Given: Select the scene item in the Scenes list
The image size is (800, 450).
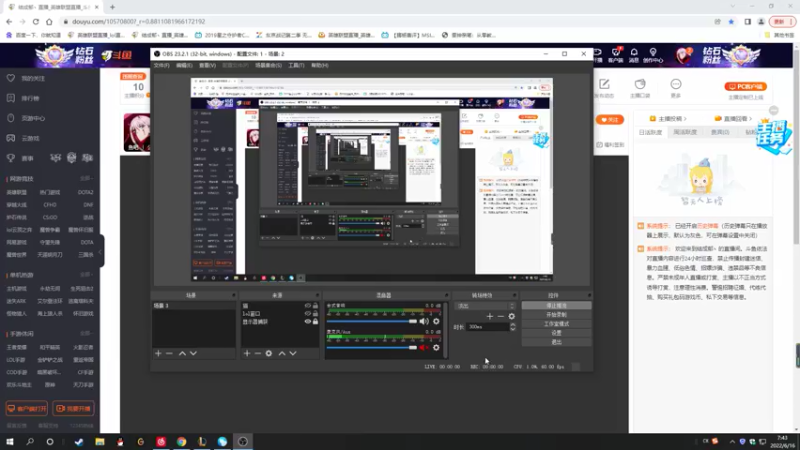Looking at the screenshot, I should 193,306.
